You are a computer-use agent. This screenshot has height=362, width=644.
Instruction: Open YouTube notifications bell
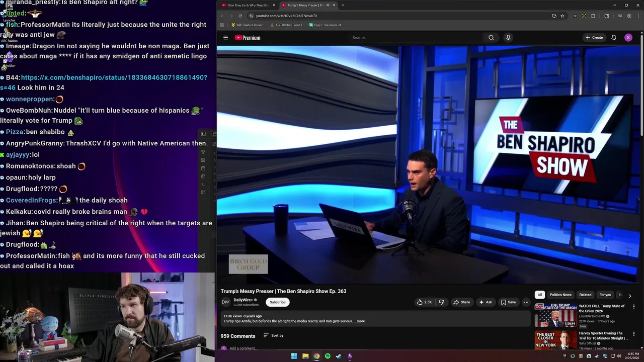[614, 38]
